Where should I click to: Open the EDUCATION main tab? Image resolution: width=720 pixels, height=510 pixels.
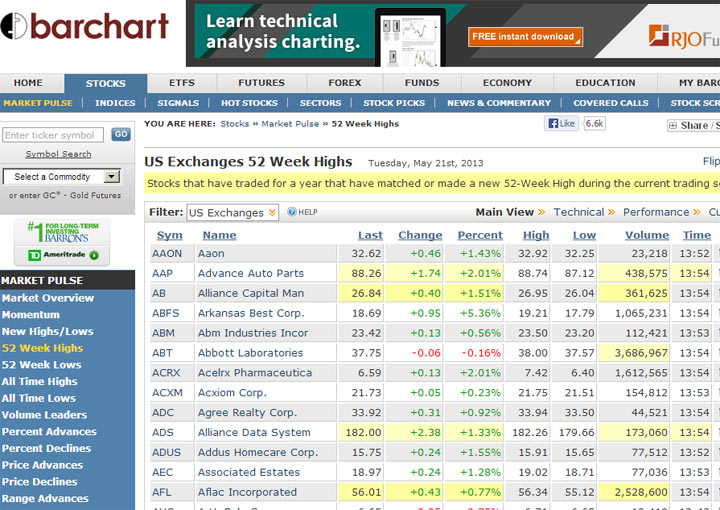click(605, 83)
